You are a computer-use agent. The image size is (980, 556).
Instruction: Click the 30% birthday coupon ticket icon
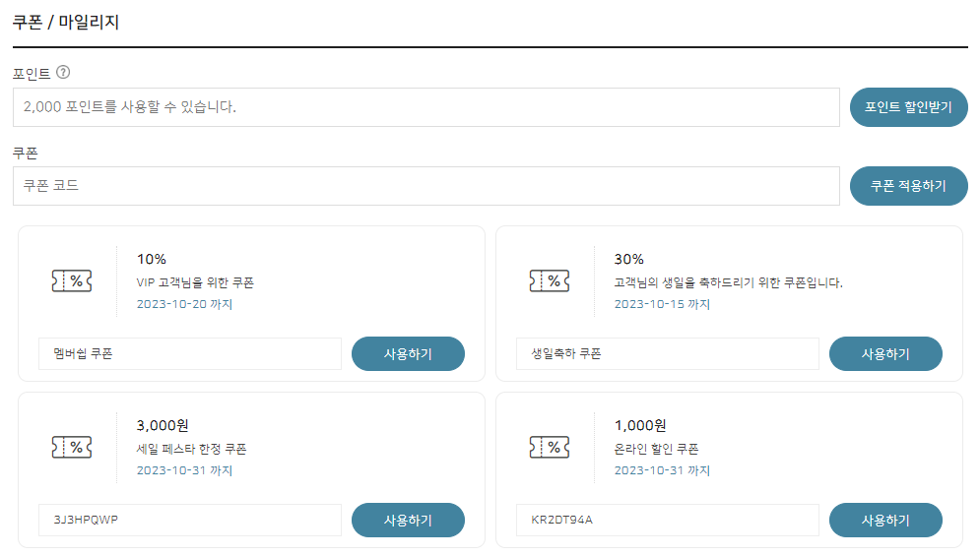[549, 281]
